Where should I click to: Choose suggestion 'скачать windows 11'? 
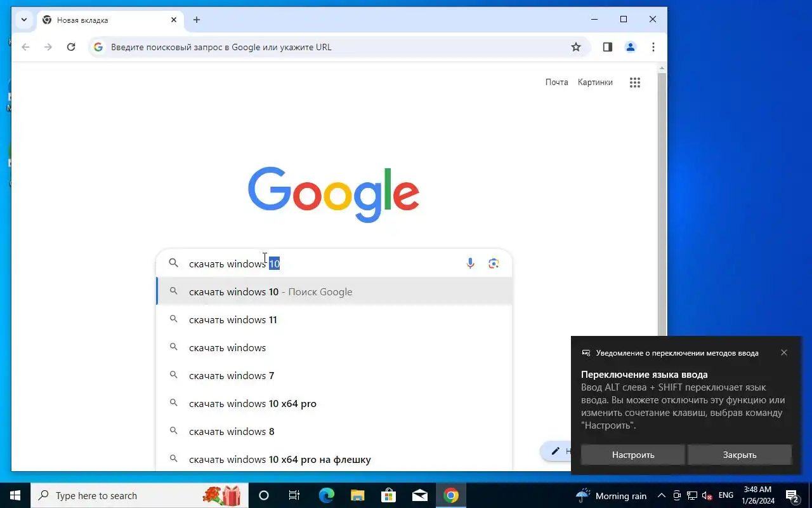click(334, 319)
